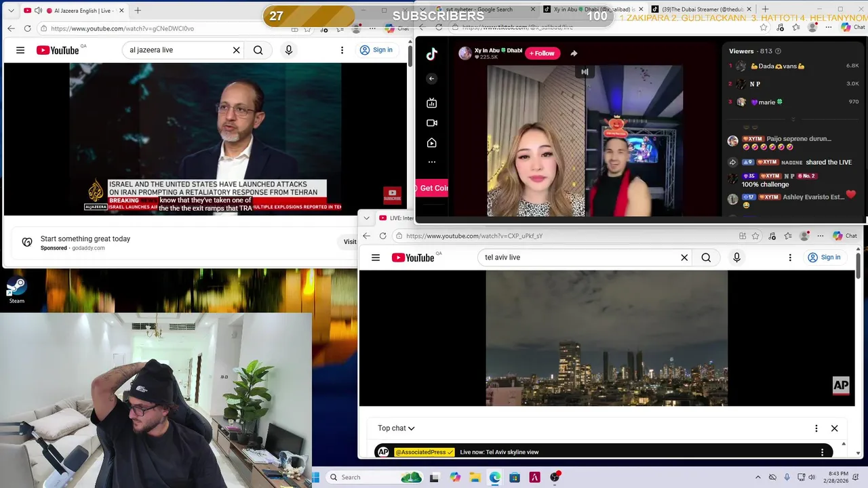Favorite the TikTok page with star icon

coord(764,27)
